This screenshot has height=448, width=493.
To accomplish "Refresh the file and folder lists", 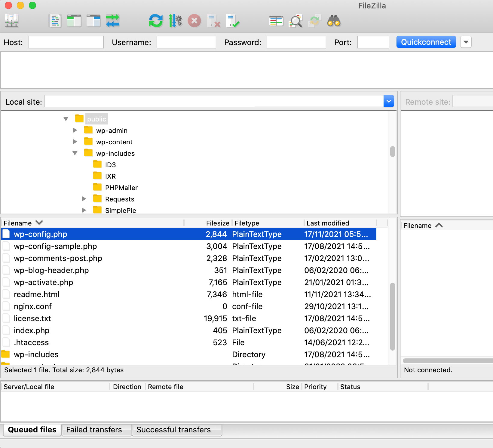I will coord(156,20).
